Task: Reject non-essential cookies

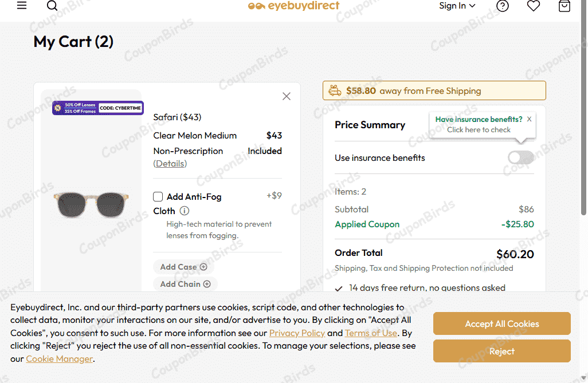Action: coord(501,351)
